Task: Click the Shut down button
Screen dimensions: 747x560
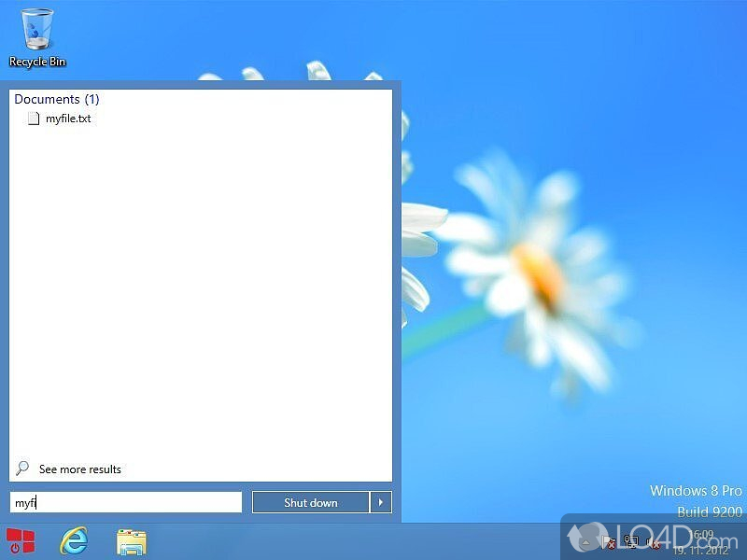Action: 311,502
